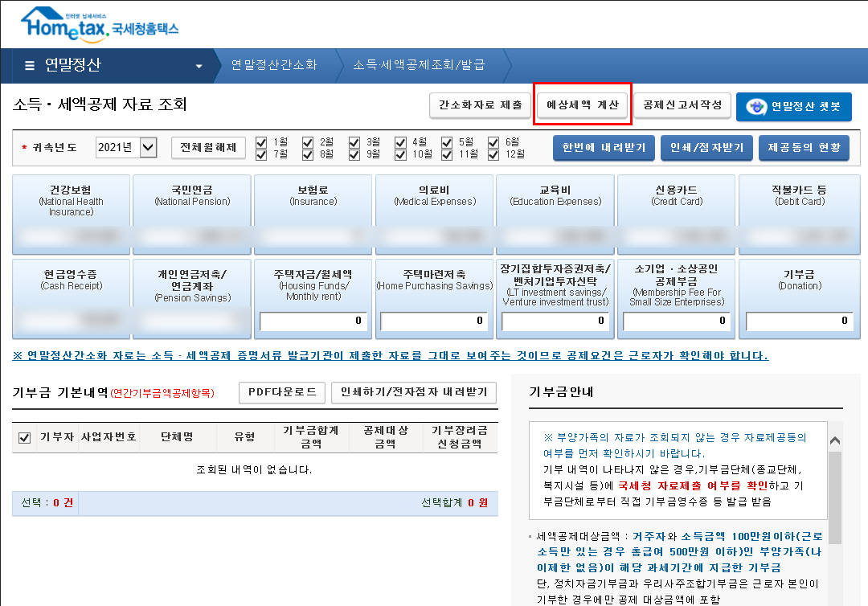
Task: Toggle the 1월 checkbox
Action: pyautogui.click(x=261, y=142)
